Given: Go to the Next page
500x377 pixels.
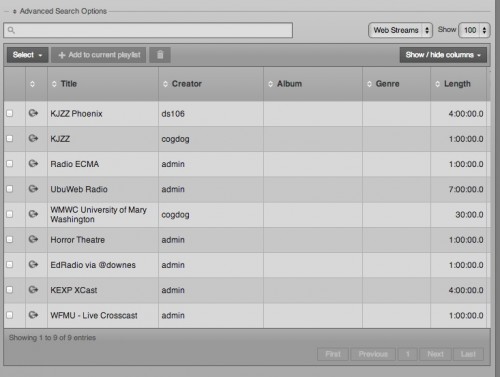Looking at the screenshot, I should pyautogui.click(x=435, y=354).
